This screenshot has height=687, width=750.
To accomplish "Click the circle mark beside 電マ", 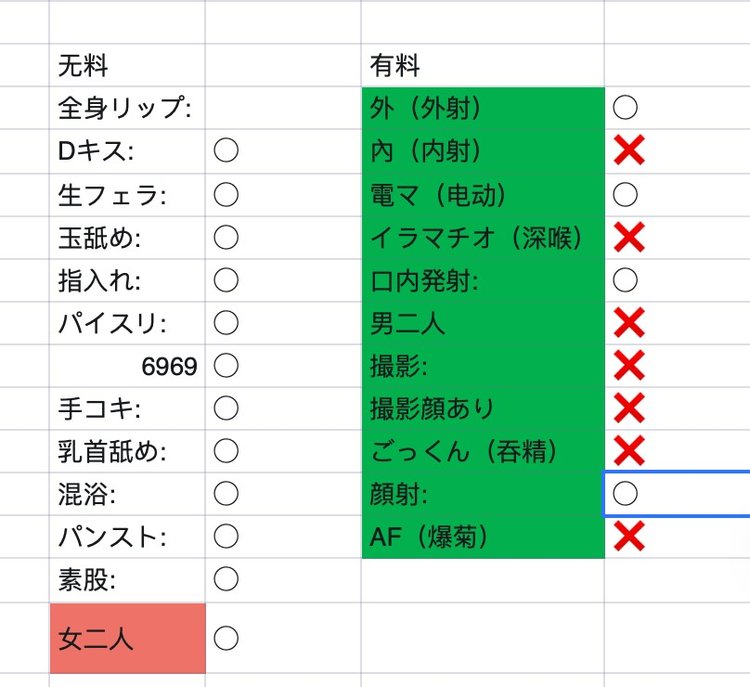I will click(x=625, y=193).
